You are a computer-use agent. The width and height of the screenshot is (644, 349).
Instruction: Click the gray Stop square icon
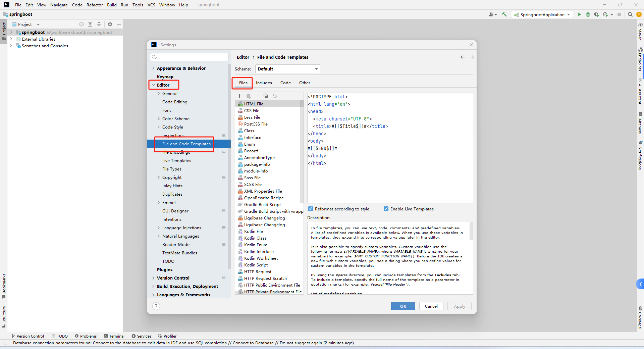pyautogui.click(x=619, y=14)
